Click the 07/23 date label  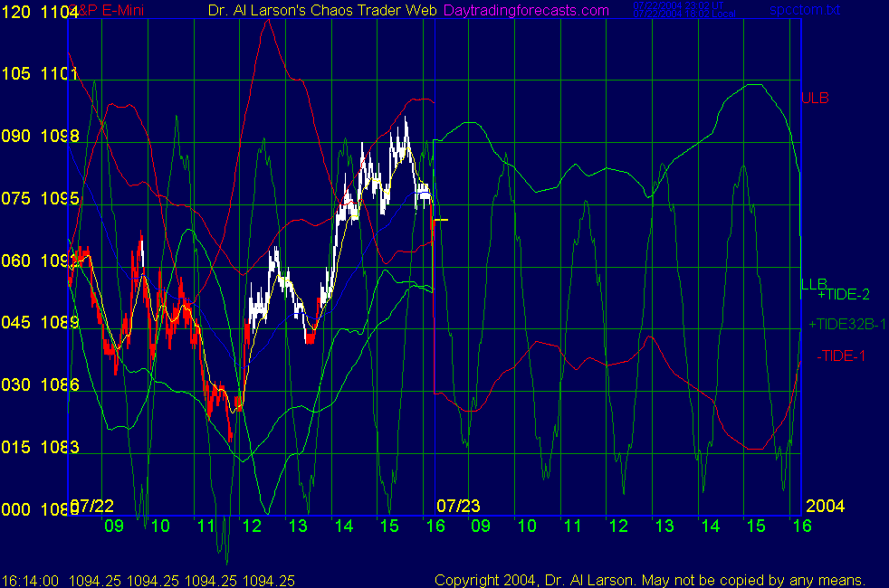coord(458,506)
